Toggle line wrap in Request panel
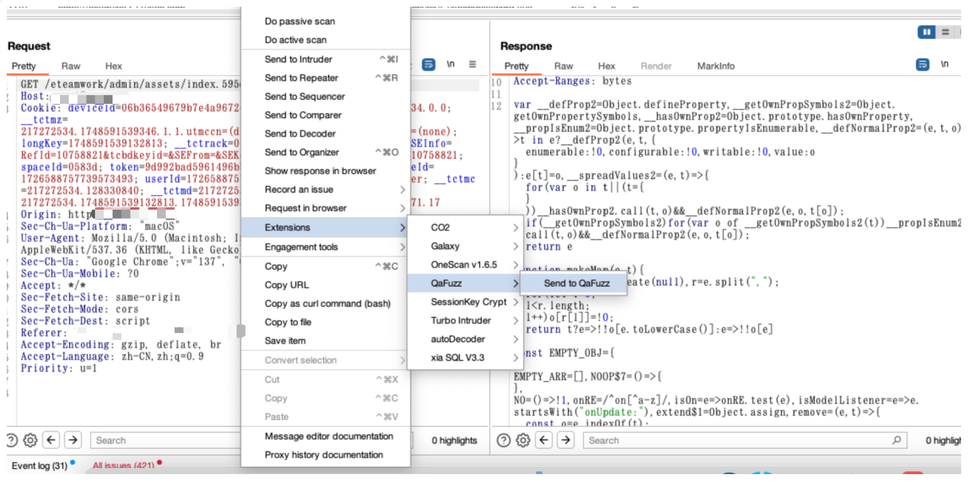This screenshot has width=980, height=495. (429, 65)
